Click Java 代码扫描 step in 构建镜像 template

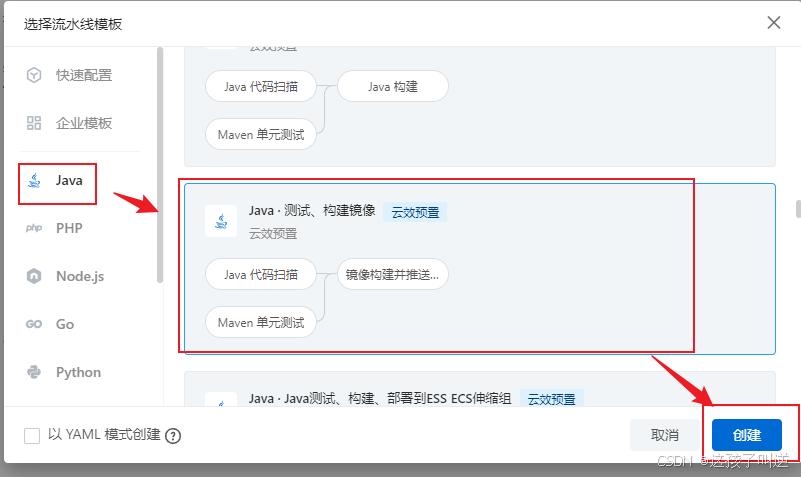coord(261,274)
